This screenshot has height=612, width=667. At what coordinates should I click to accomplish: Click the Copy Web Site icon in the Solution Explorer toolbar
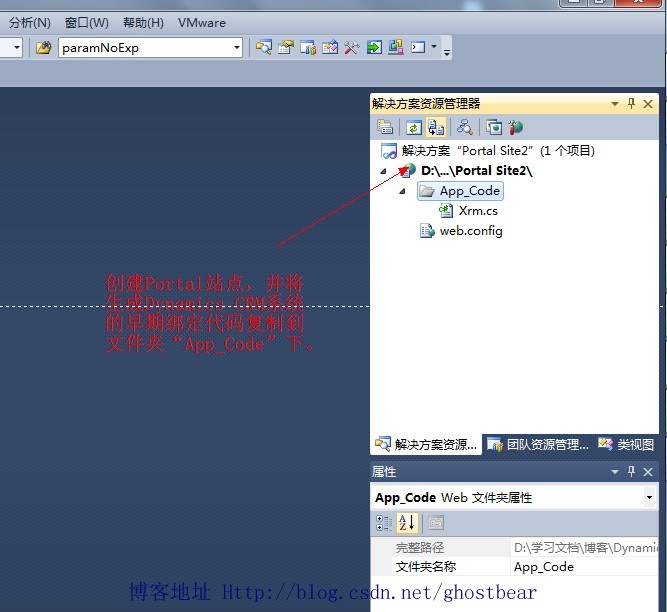tap(494, 127)
